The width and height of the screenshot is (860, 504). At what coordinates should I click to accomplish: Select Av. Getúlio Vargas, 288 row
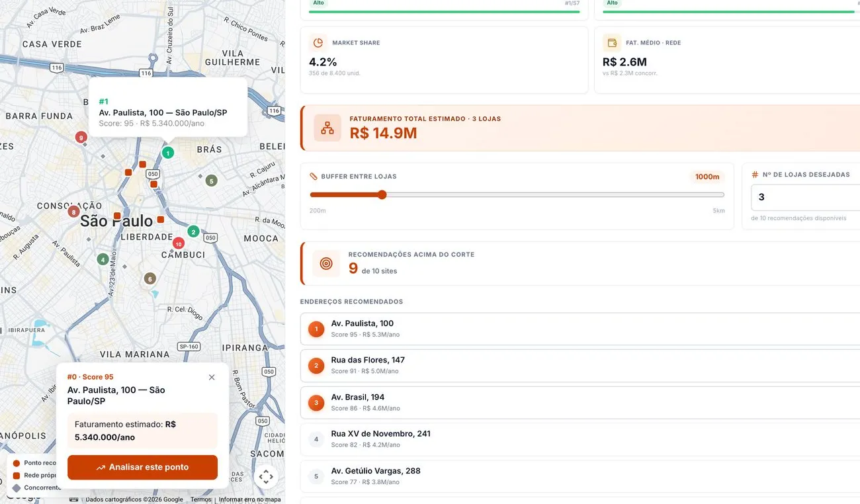click(580, 476)
